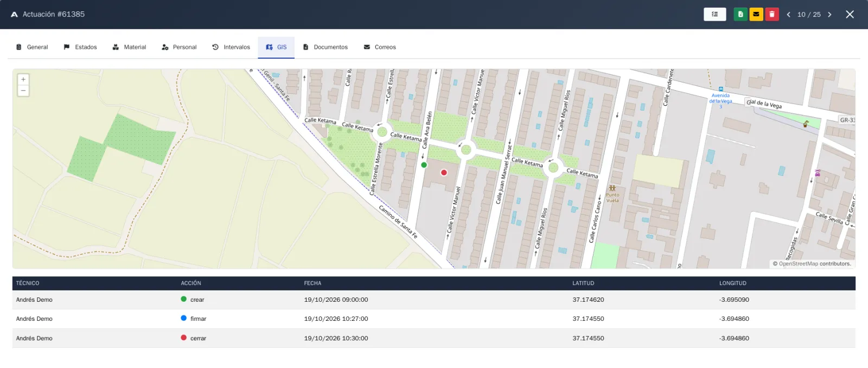868x368 pixels.
Task: Select the Documentos tab
Action: 325,47
